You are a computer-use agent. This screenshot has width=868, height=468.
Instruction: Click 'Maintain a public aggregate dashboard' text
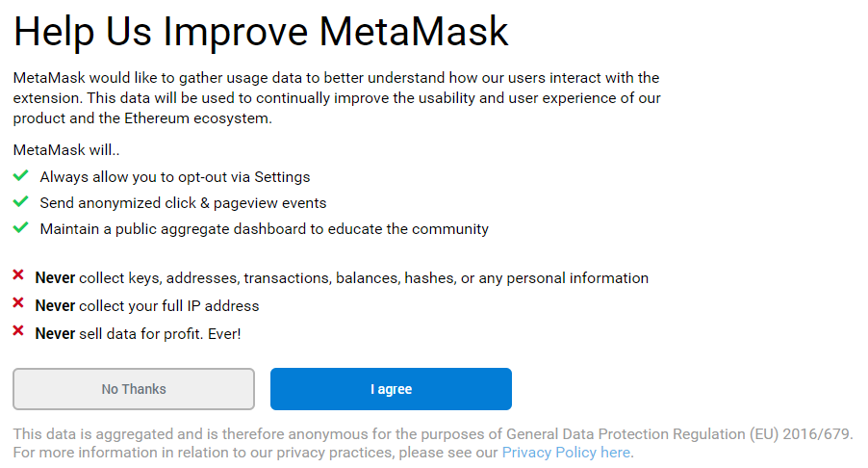264,229
